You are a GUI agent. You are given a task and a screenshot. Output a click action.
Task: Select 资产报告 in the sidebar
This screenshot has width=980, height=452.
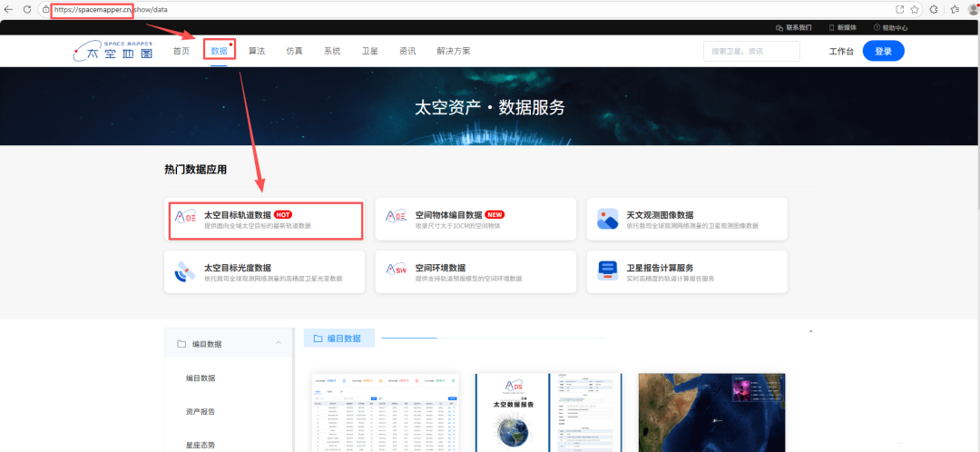[x=201, y=411]
